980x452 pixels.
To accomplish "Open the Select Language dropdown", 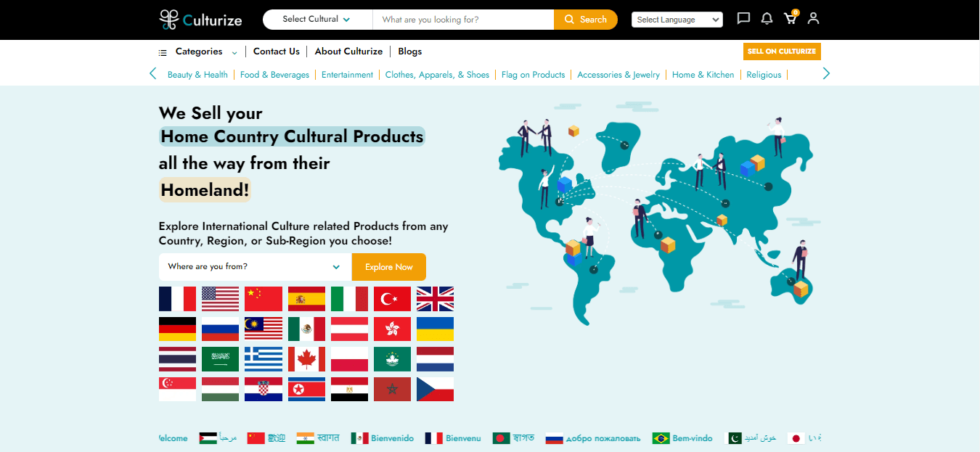I will click(677, 20).
